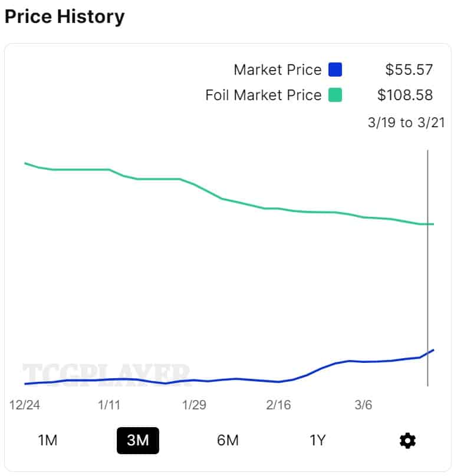
Task: Click the 3/19 to 3/21 date range
Action: coord(406,123)
